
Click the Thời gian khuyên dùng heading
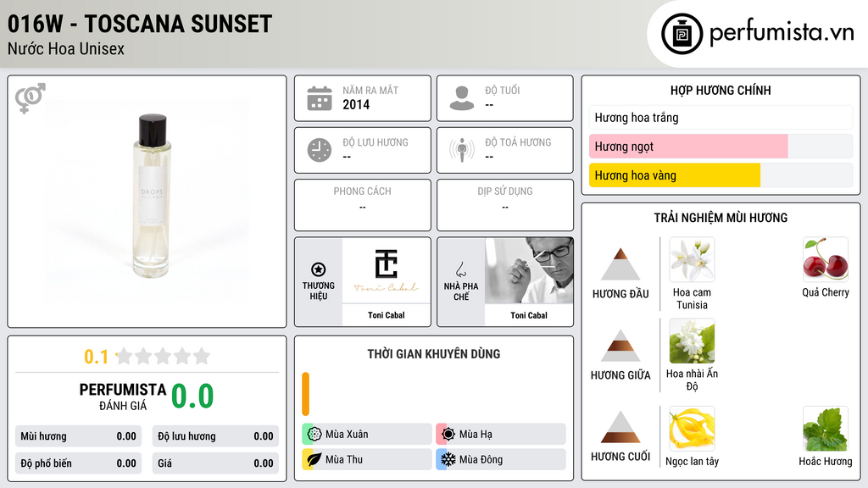[433, 353]
